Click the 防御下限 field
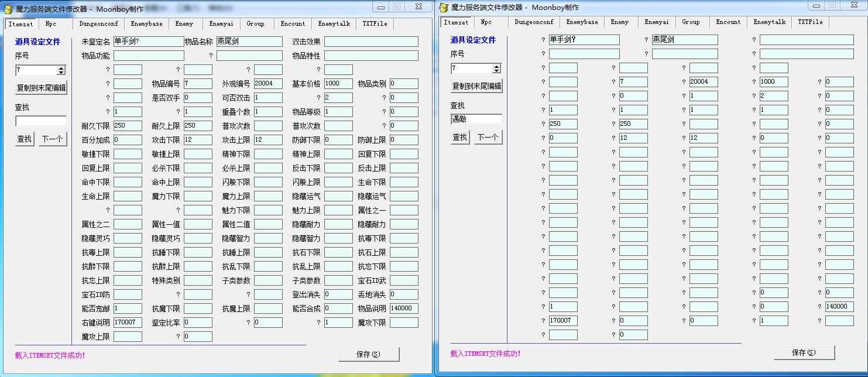The height and width of the screenshot is (377, 868). click(x=338, y=140)
